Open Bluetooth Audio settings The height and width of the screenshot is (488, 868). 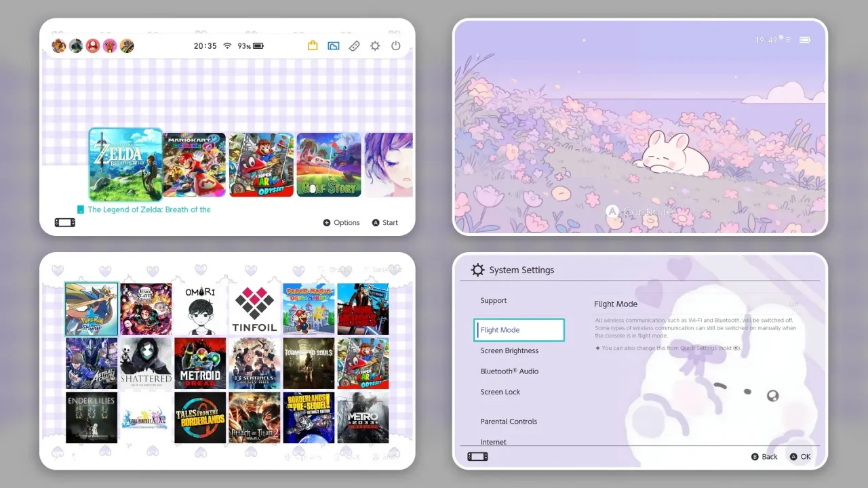click(509, 371)
